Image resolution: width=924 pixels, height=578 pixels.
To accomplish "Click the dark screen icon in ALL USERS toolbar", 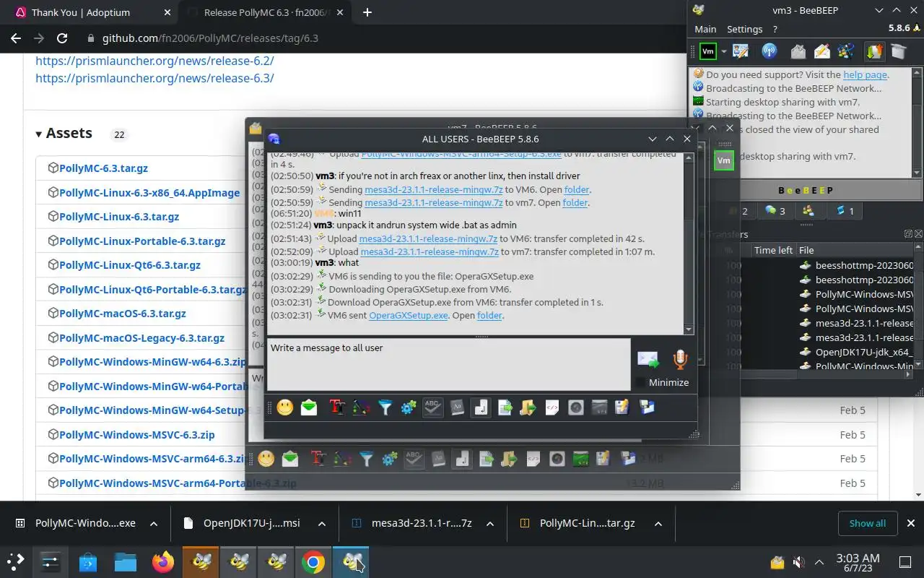I will click(599, 407).
